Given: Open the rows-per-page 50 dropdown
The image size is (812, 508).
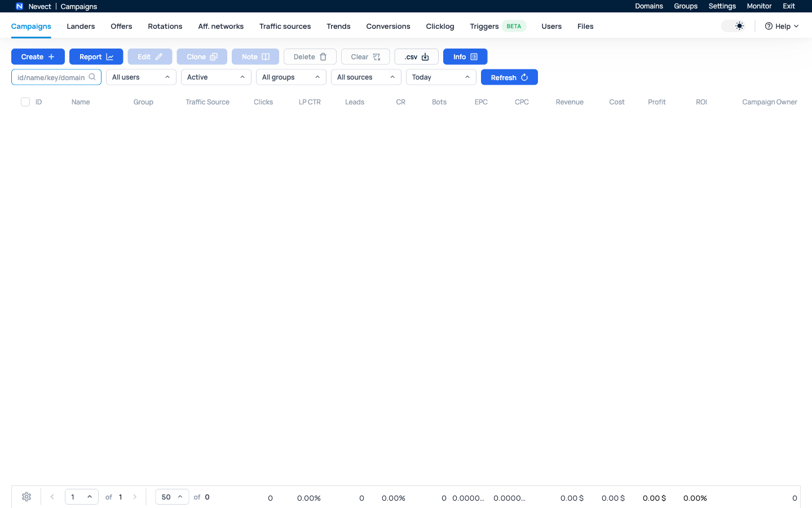Looking at the screenshot, I should point(172,497).
